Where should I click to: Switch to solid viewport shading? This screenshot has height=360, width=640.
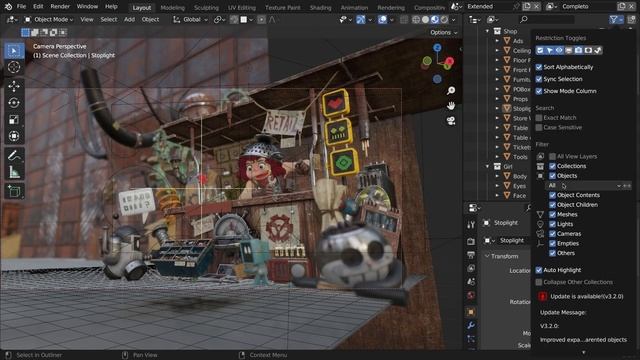[x=425, y=20]
